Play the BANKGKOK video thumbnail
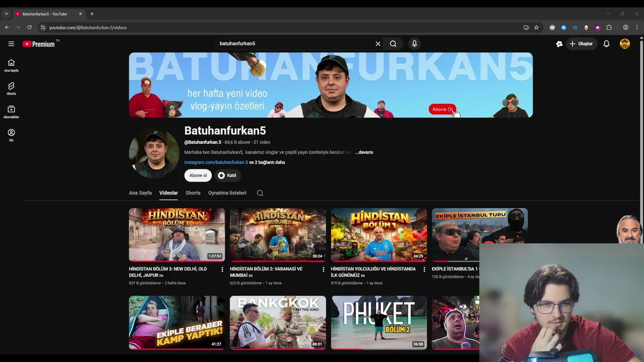Viewport: 644px width, 362px height. pos(278,322)
